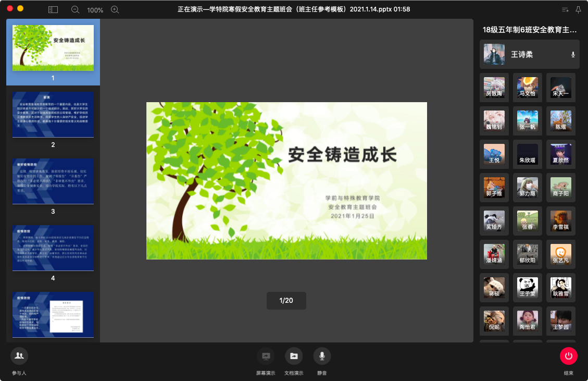The width and height of the screenshot is (588, 381).
Task: Toggle 静音 mute microphone button
Action: [x=322, y=356]
